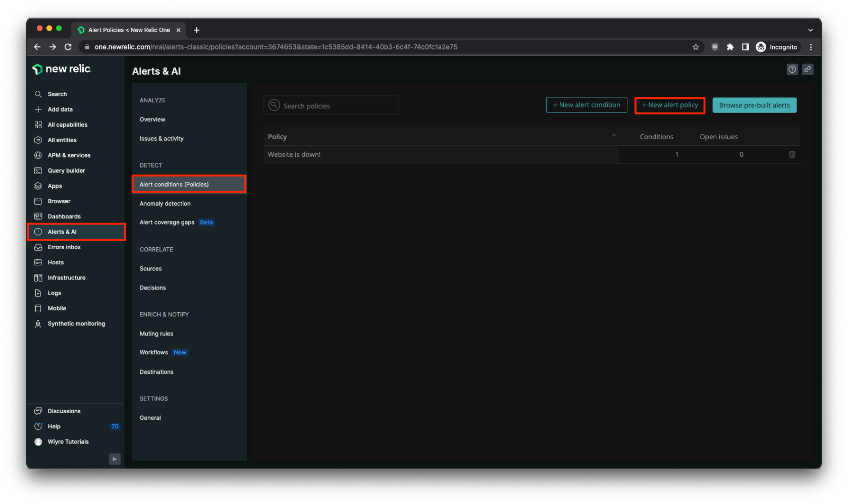The height and width of the screenshot is (504, 848).
Task: Expand the browser tab list chevron
Action: (810, 30)
